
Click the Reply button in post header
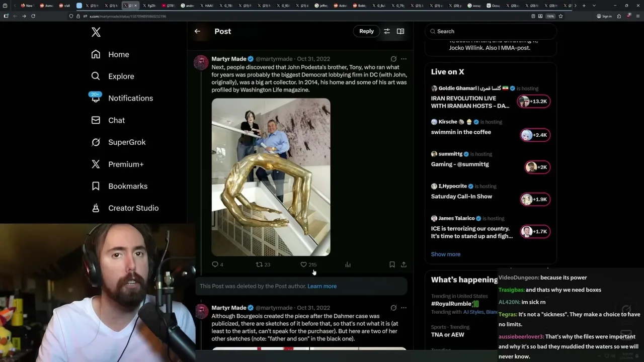[x=366, y=31]
